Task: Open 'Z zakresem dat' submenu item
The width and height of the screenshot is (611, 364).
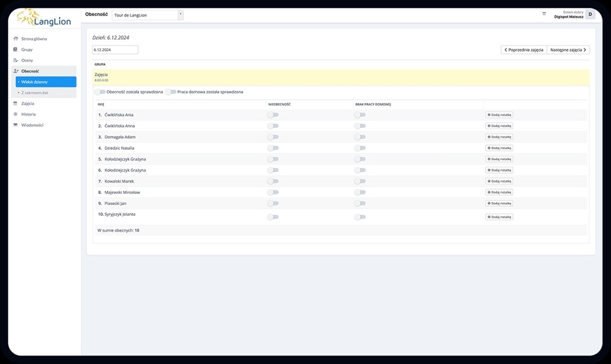Action: [x=35, y=92]
